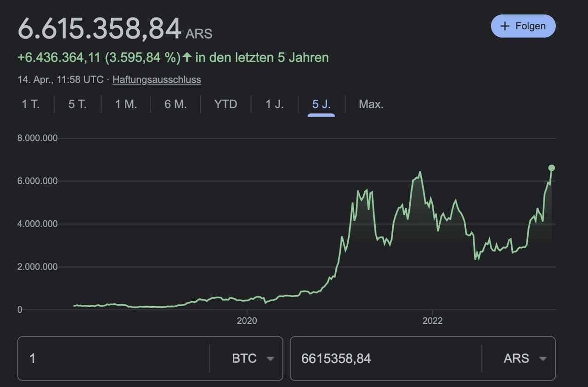
Task: Open the Haftungsausschluss disclaimer link
Action: (x=157, y=79)
